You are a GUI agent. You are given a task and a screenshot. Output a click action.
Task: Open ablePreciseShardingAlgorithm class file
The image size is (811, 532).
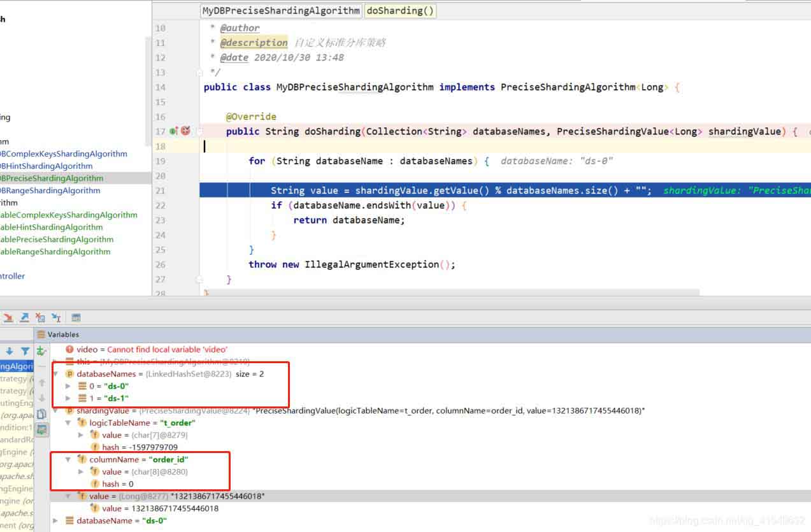[x=57, y=239]
